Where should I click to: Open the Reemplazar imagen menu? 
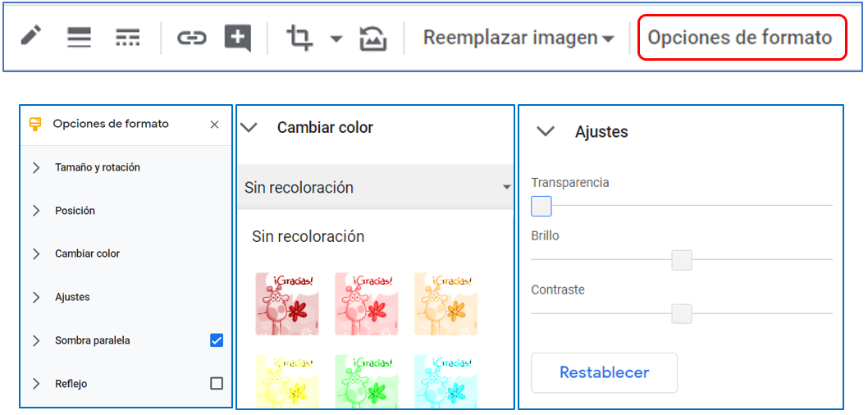coord(518,38)
